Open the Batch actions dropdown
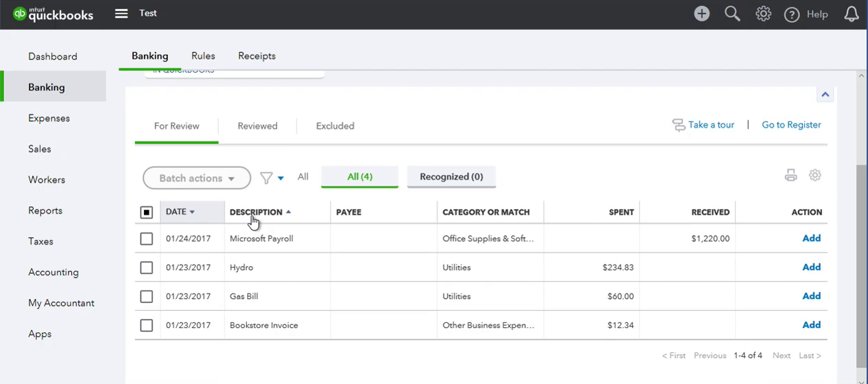The width and height of the screenshot is (868, 384). coord(197,178)
